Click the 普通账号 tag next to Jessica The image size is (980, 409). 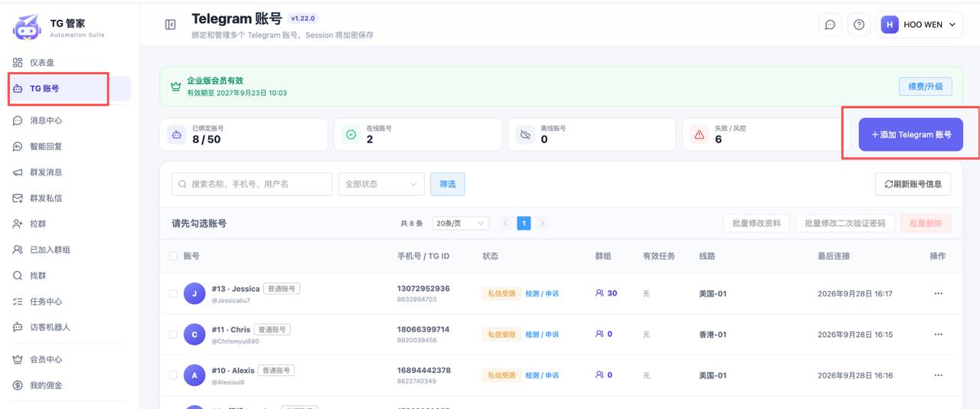coord(282,289)
